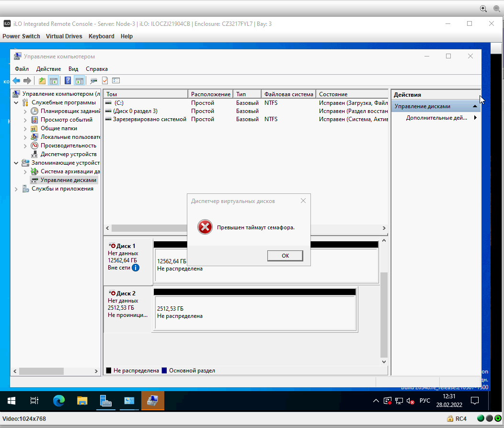This screenshot has height=428, width=504.
Task: Click the muted speaker tray icon
Action: 410,401
